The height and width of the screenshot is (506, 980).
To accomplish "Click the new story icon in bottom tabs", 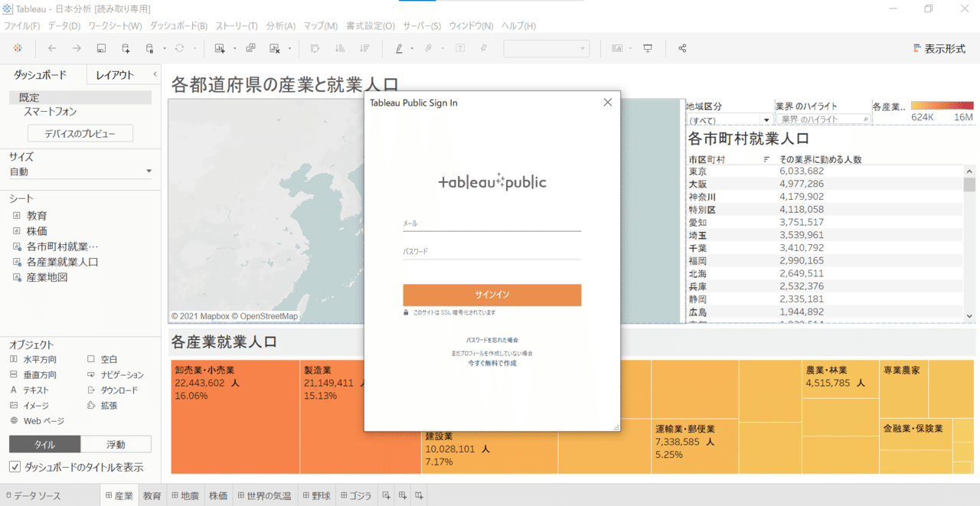I will pyautogui.click(x=419, y=495).
